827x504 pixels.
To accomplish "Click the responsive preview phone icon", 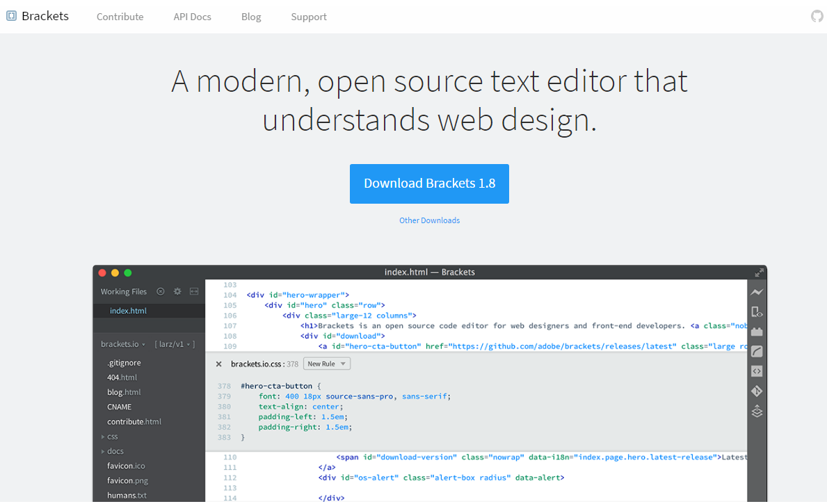I will pyautogui.click(x=756, y=311).
